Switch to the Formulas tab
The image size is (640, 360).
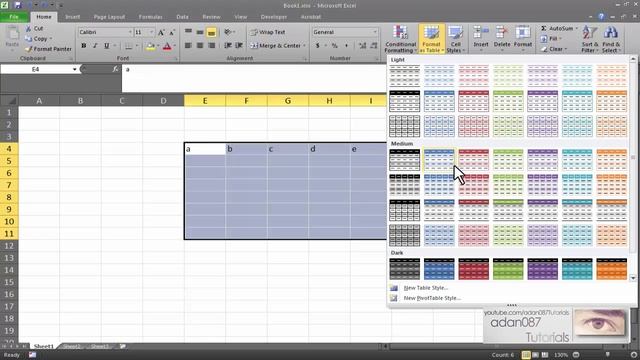[151, 17]
